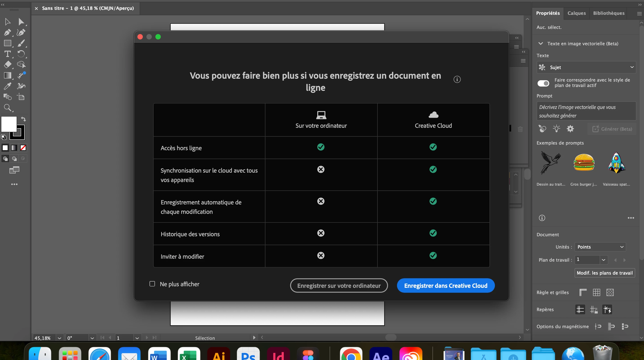
Task: Toggle match active artboard style switch
Action: click(x=543, y=83)
